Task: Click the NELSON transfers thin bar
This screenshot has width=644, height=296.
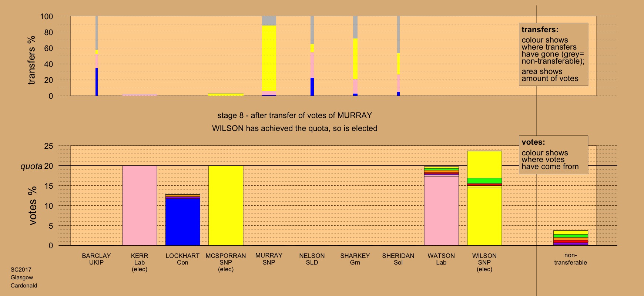Action: (x=312, y=56)
